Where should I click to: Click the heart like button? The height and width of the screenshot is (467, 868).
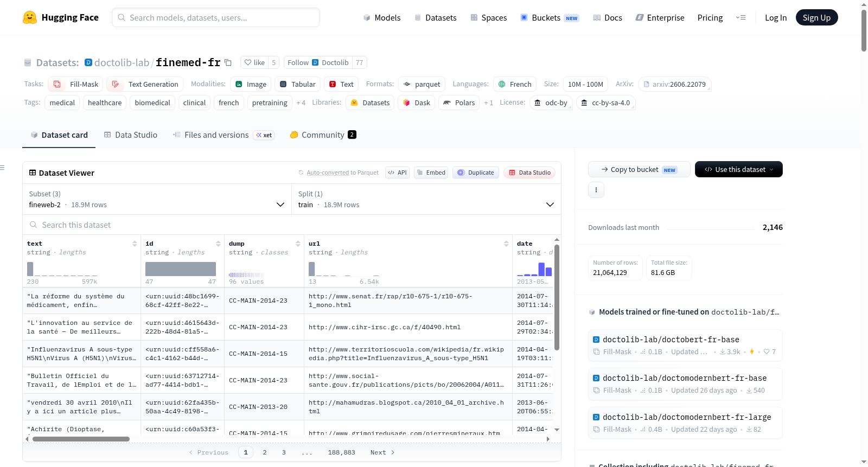[254, 62]
